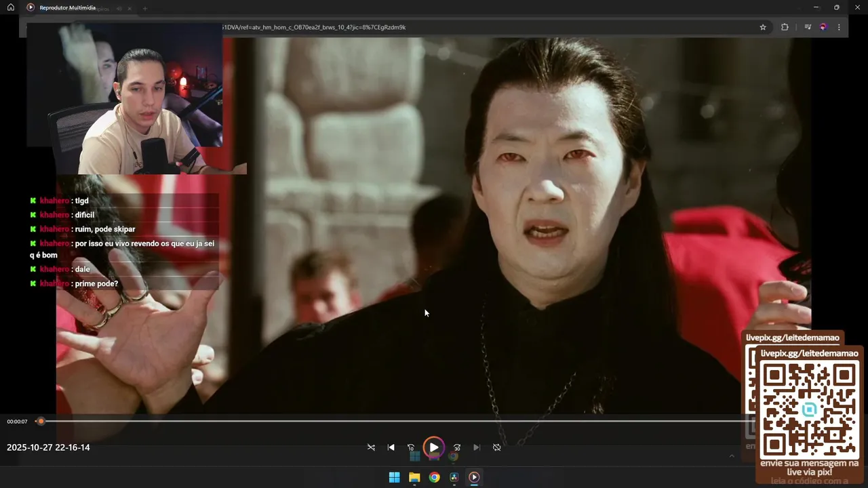Toggle repeat mode
The width and height of the screenshot is (868, 488).
496,447
